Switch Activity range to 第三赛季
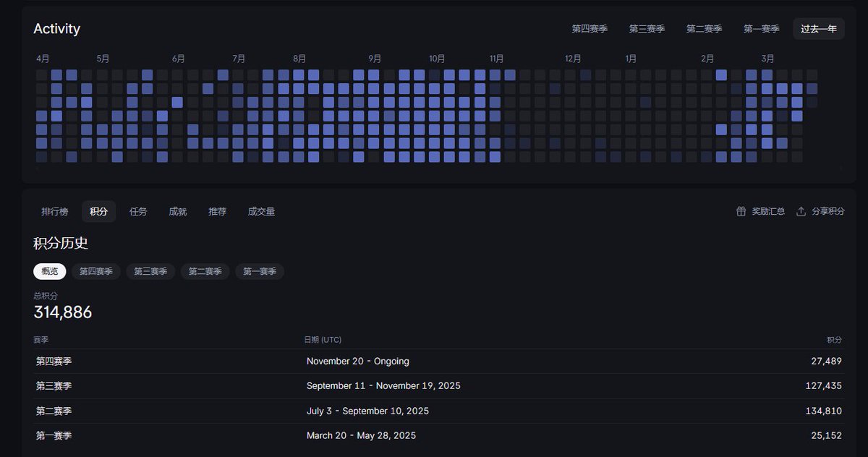The height and width of the screenshot is (457, 868). pyautogui.click(x=647, y=29)
